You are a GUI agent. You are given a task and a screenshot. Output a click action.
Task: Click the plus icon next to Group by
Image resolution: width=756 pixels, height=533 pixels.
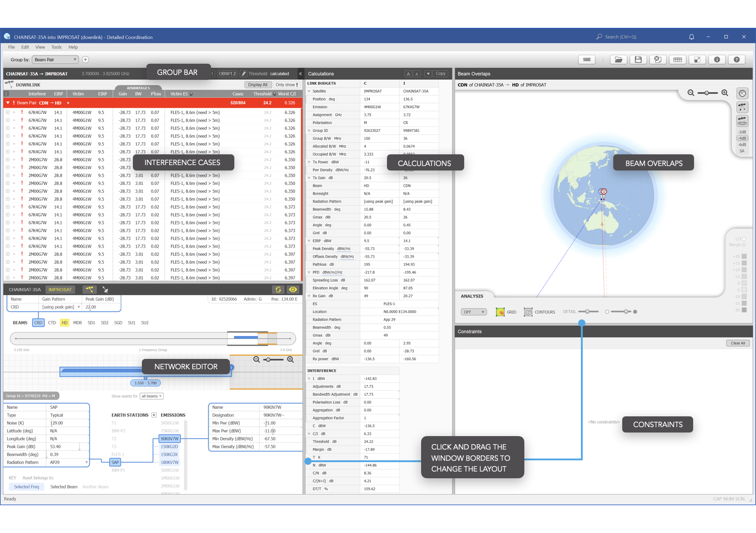click(x=85, y=60)
